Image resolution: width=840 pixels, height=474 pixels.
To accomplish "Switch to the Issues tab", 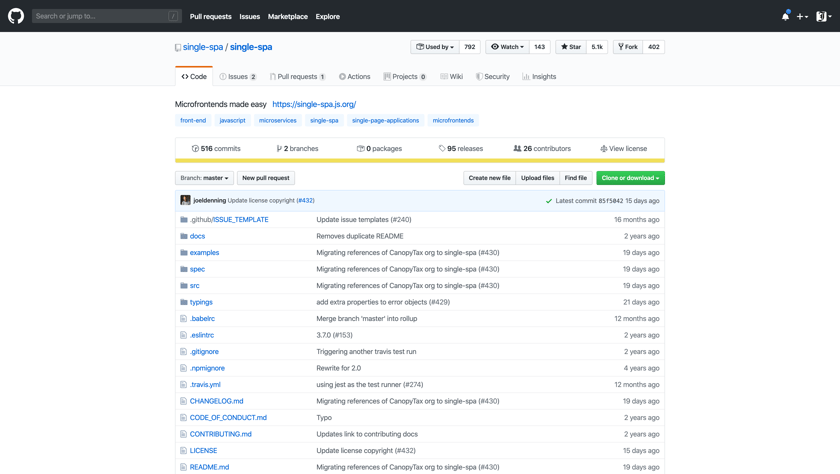I will pos(238,77).
